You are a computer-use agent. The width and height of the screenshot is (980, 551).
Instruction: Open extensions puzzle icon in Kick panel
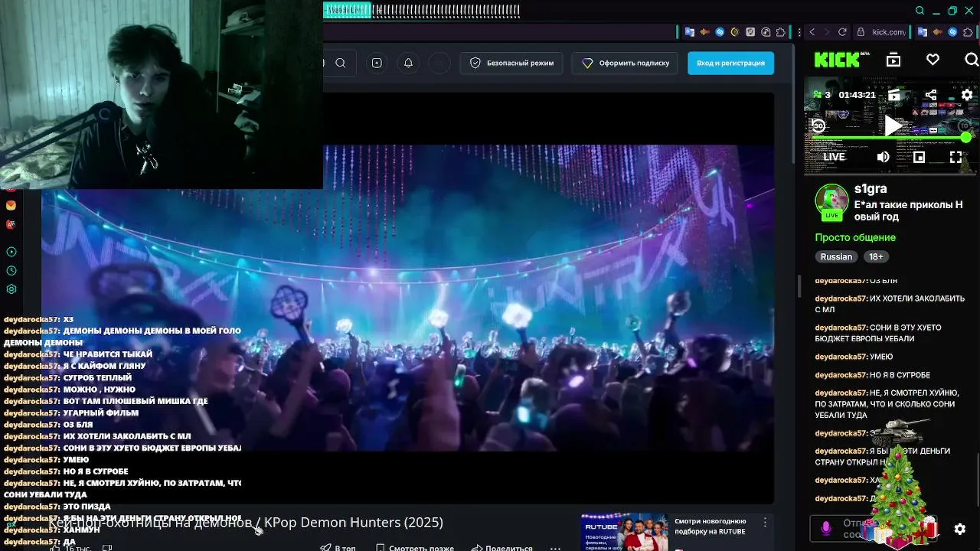pos(967,32)
